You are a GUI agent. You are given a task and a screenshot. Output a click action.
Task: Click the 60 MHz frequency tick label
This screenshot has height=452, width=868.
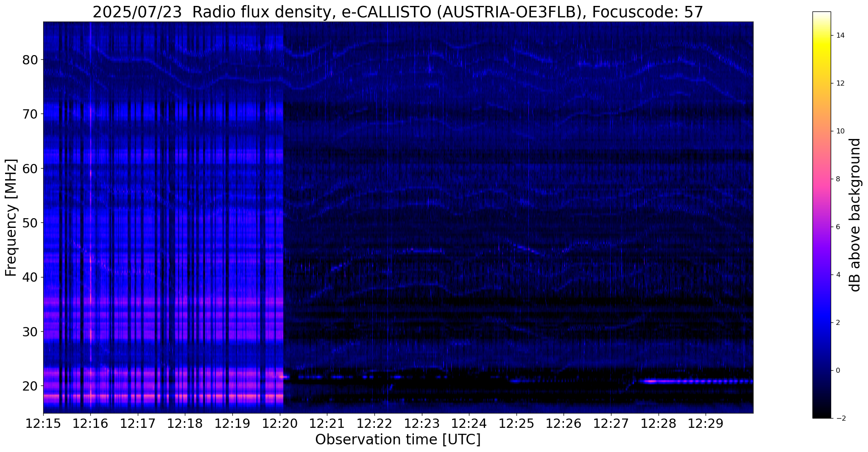(30, 169)
